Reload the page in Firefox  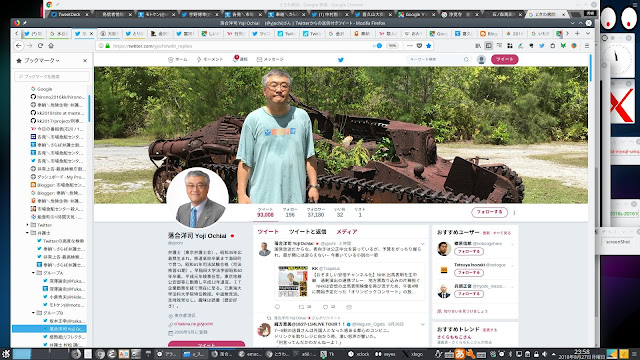pyautogui.click(x=40, y=46)
